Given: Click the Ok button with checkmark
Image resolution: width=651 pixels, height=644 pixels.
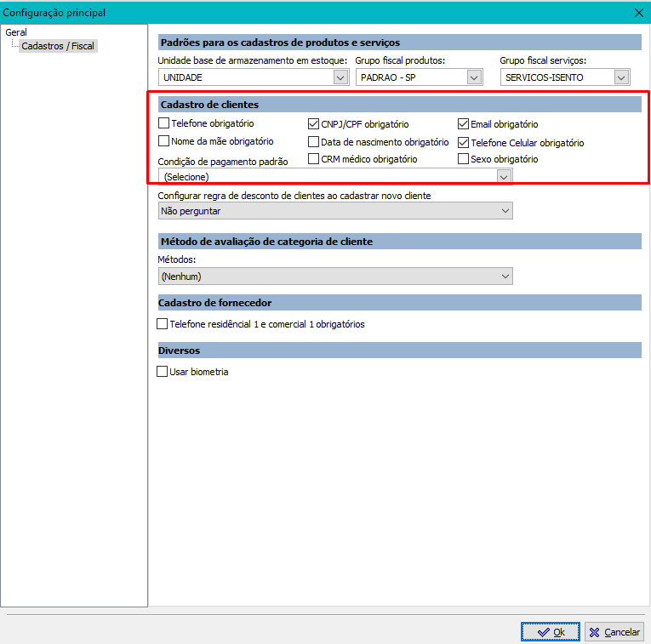Looking at the screenshot, I should [x=551, y=632].
